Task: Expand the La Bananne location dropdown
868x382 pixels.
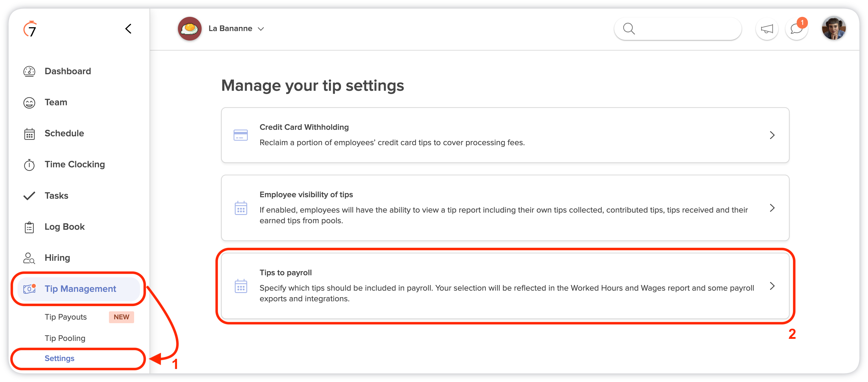Action: (261, 29)
